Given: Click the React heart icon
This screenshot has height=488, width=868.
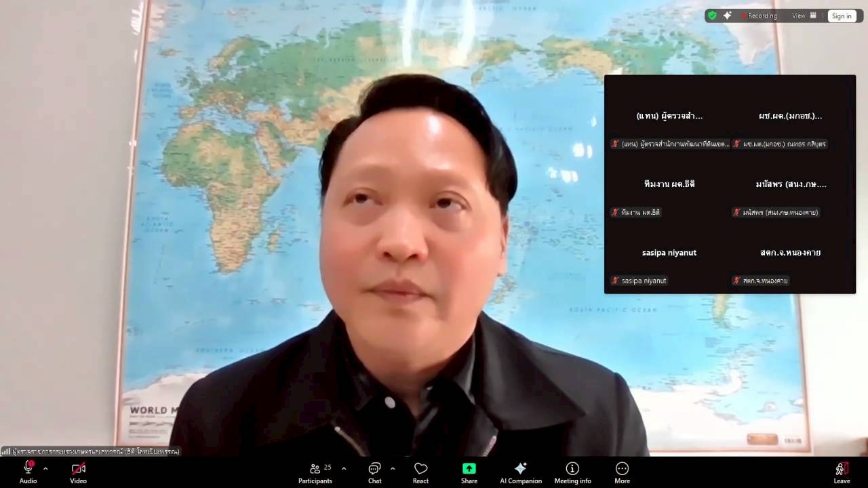Looking at the screenshot, I should click(x=420, y=472).
